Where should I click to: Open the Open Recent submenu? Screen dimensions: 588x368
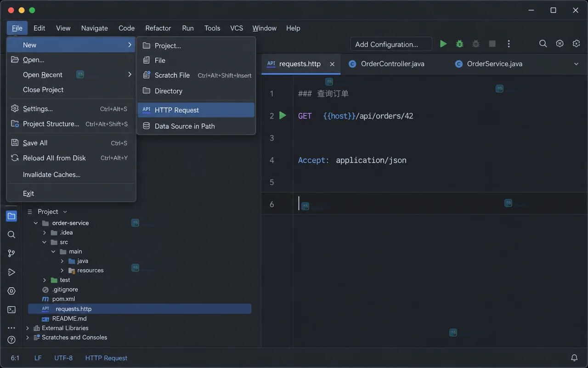pyautogui.click(x=71, y=74)
